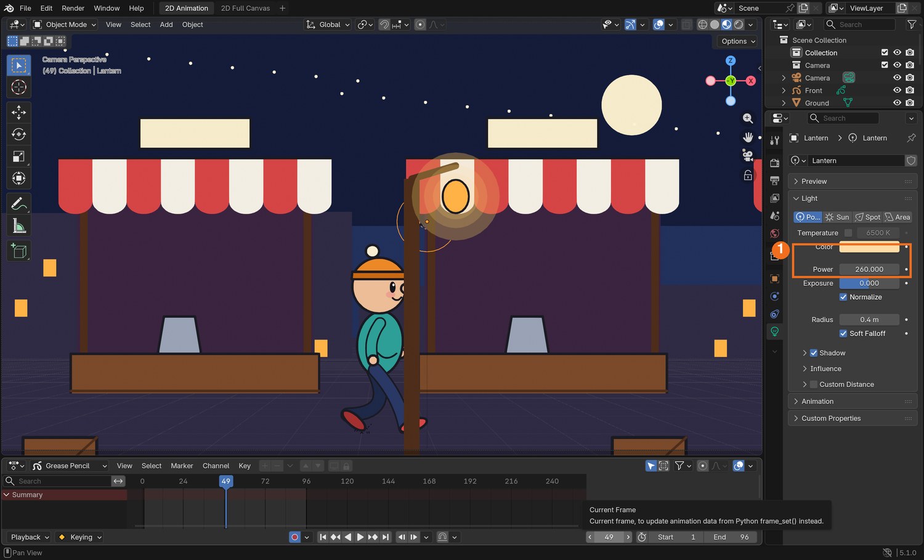Screen dimensions: 924x560
Task: Jump to the end frame playback icon
Action: [386, 537]
